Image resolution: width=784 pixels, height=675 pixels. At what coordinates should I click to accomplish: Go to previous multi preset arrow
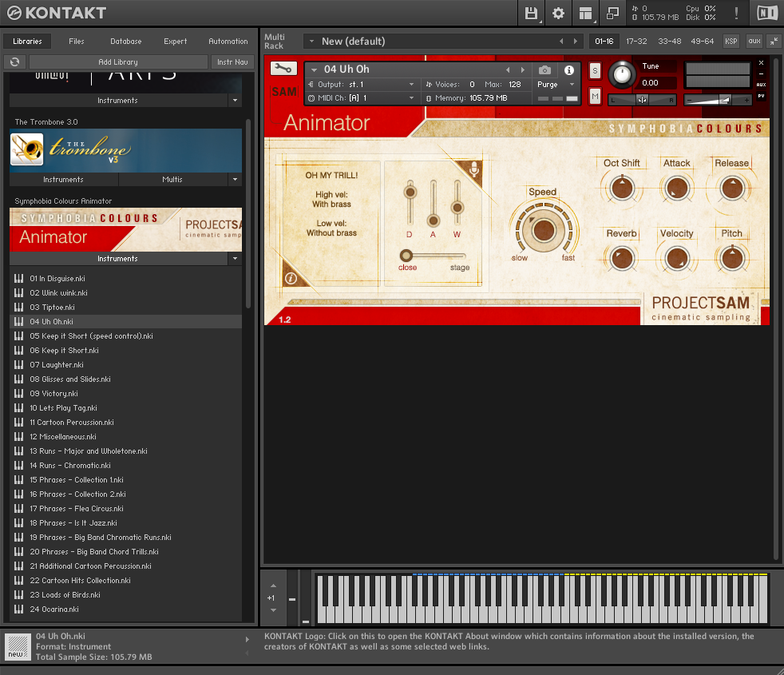pyautogui.click(x=561, y=42)
